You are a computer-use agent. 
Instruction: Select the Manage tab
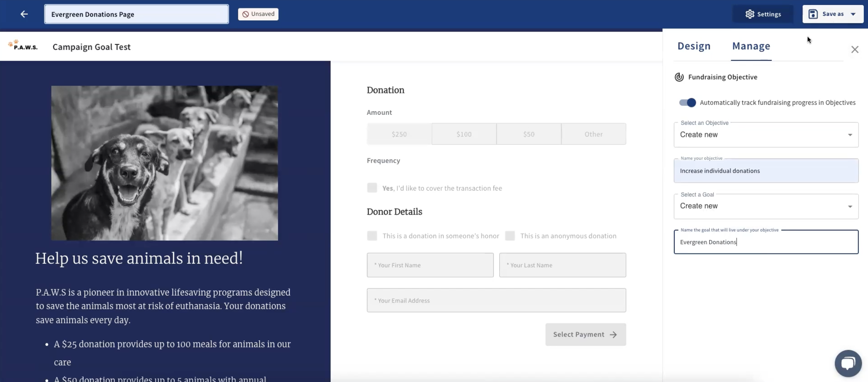click(x=751, y=46)
